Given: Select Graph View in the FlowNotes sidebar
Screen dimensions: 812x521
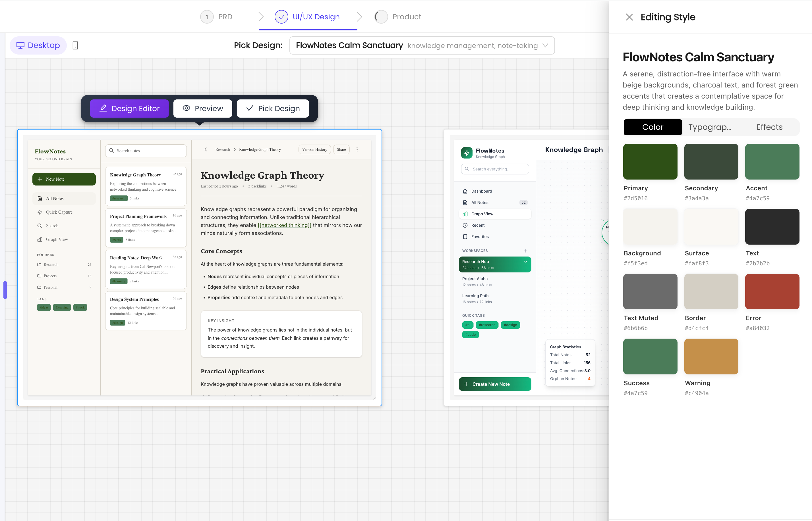Looking at the screenshot, I should (57, 239).
